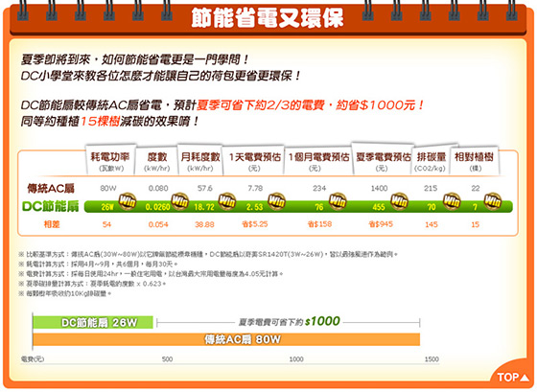537x392 pixels.
Task: Click the Win badge beside 76
Action: pos(338,201)
